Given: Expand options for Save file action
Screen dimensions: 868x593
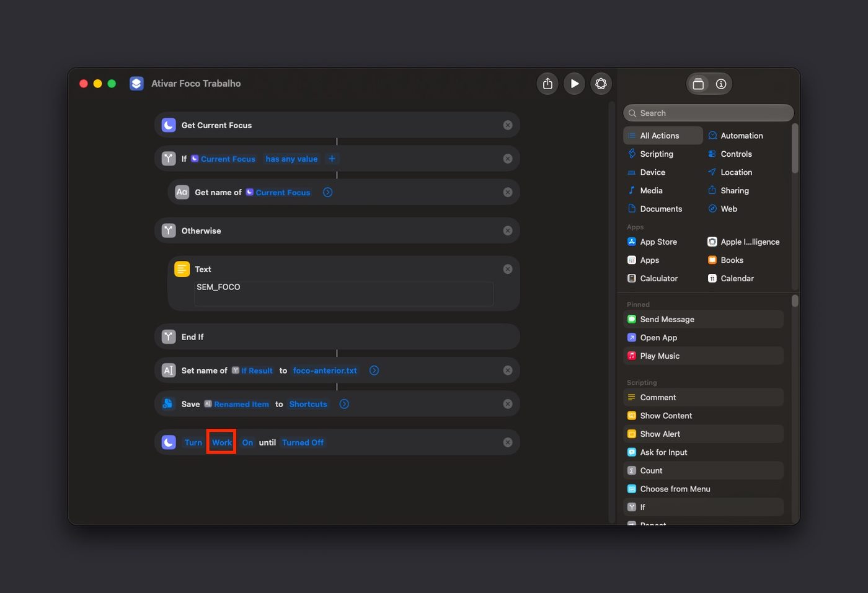Looking at the screenshot, I should (x=344, y=404).
